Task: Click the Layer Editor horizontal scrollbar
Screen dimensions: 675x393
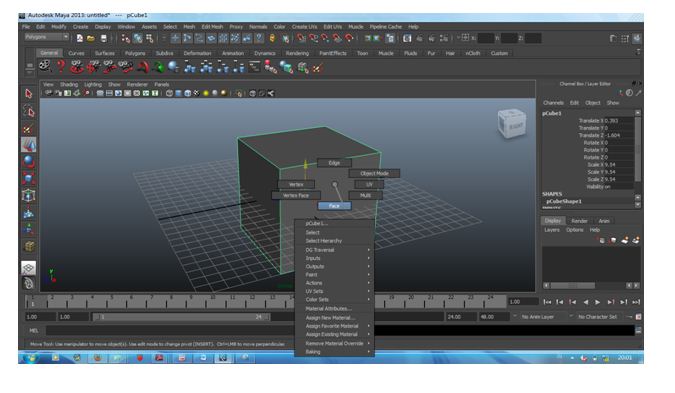Action: click(x=573, y=285)
